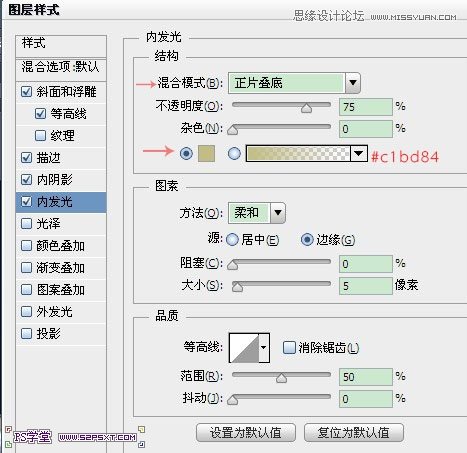Choose 边缘 as the glow source
This screenshot has width=467, height=453.
(307, 239)
